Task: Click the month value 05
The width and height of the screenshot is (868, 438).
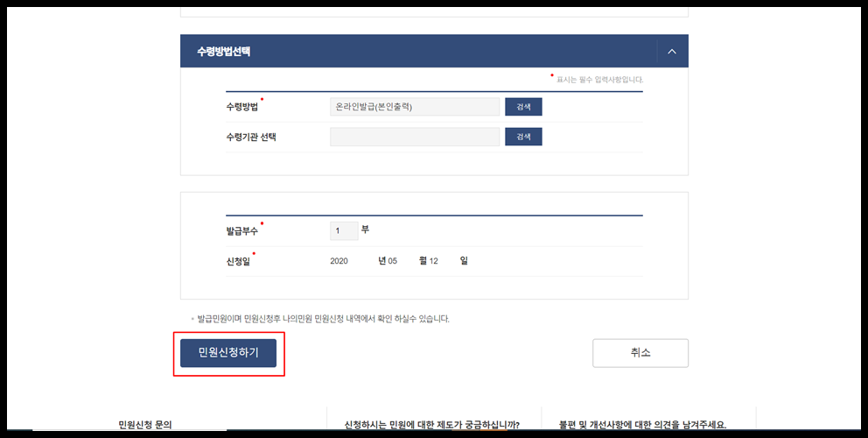Action: (x=393, y=260)
